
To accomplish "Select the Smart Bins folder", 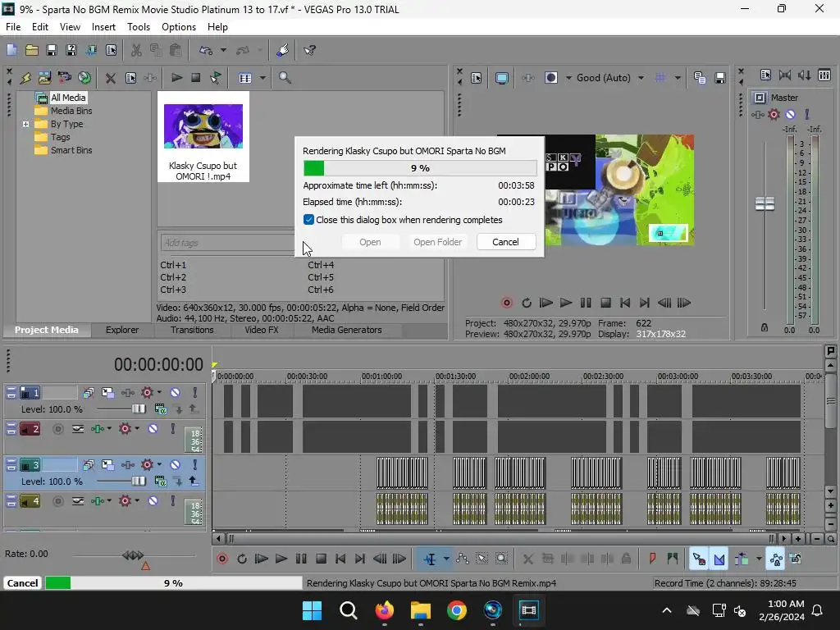I will (x=71, y=151).
